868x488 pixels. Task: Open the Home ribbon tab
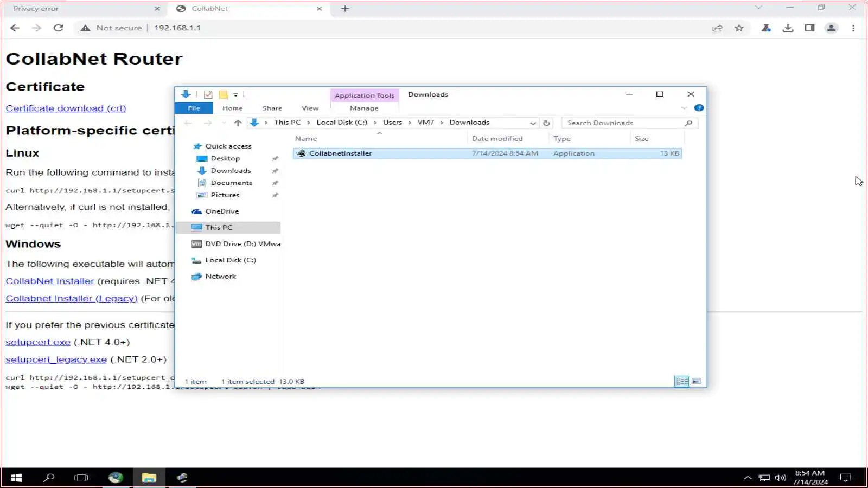[x=232, y=108]
